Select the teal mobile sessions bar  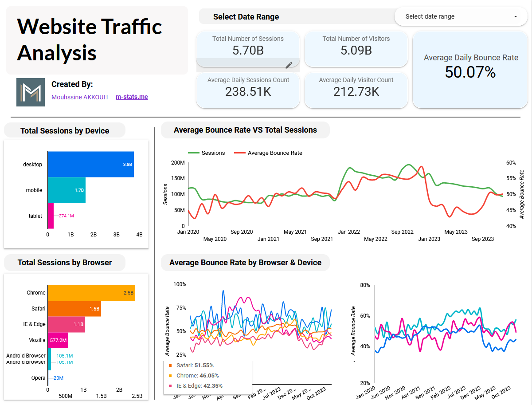click(66, 190)
